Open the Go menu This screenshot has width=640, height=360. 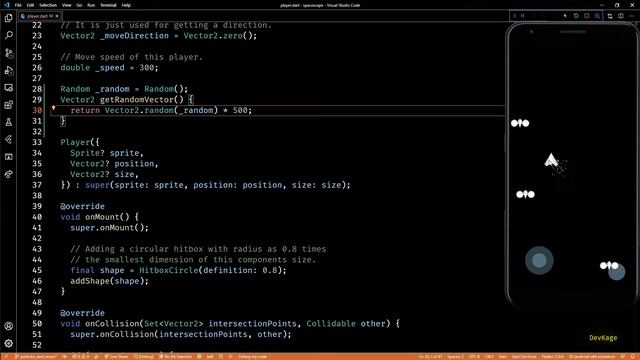[79, 5]
